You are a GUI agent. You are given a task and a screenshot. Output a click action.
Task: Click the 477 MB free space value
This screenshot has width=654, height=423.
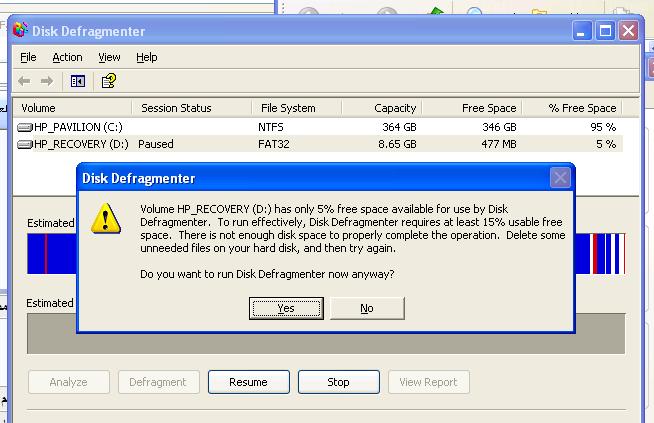[499, 144]
